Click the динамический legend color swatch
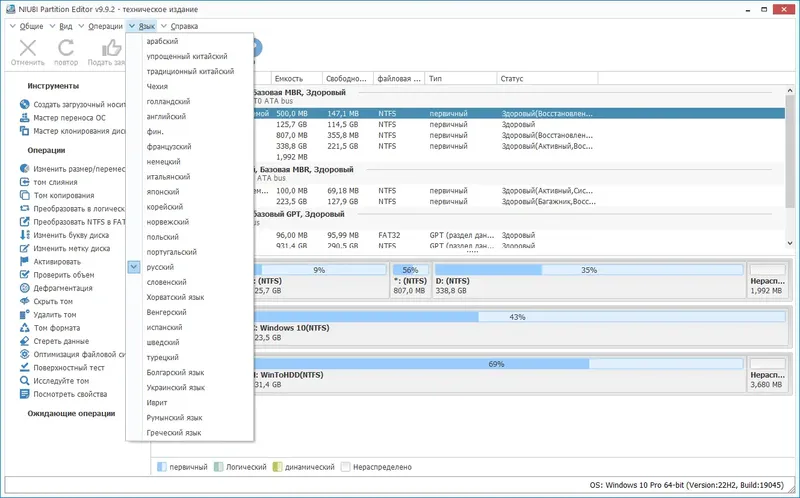This screenshot has width=800, height=498. point(278,467)
